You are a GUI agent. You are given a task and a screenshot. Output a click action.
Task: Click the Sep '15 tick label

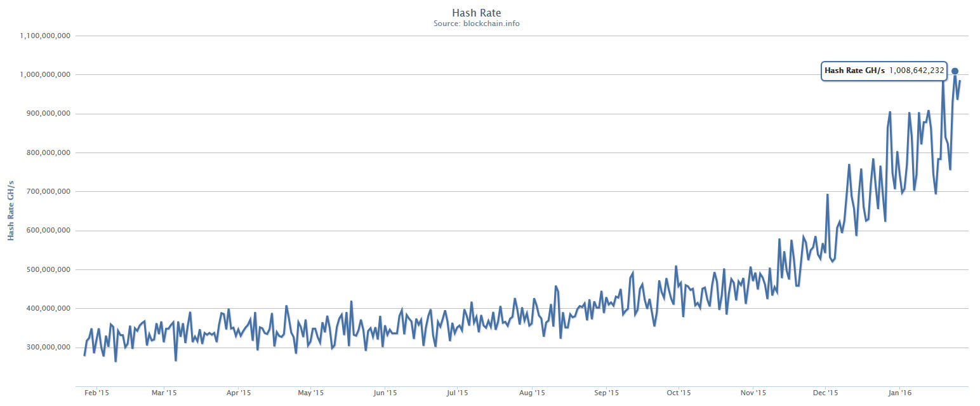pyautogui.click(x=606, y=393)
